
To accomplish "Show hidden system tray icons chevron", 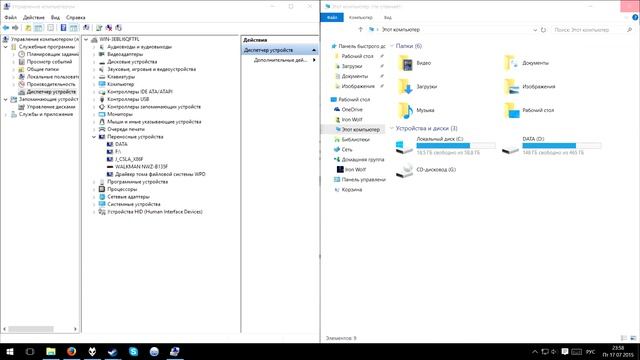I will pos(535,351).
